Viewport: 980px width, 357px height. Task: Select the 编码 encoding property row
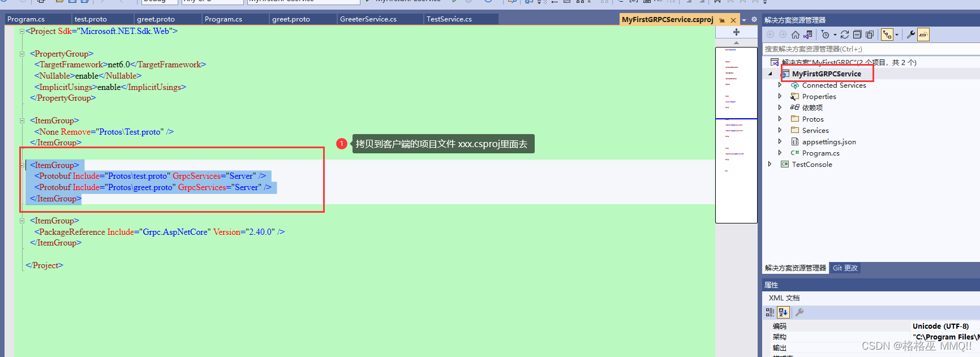(871, 326)
